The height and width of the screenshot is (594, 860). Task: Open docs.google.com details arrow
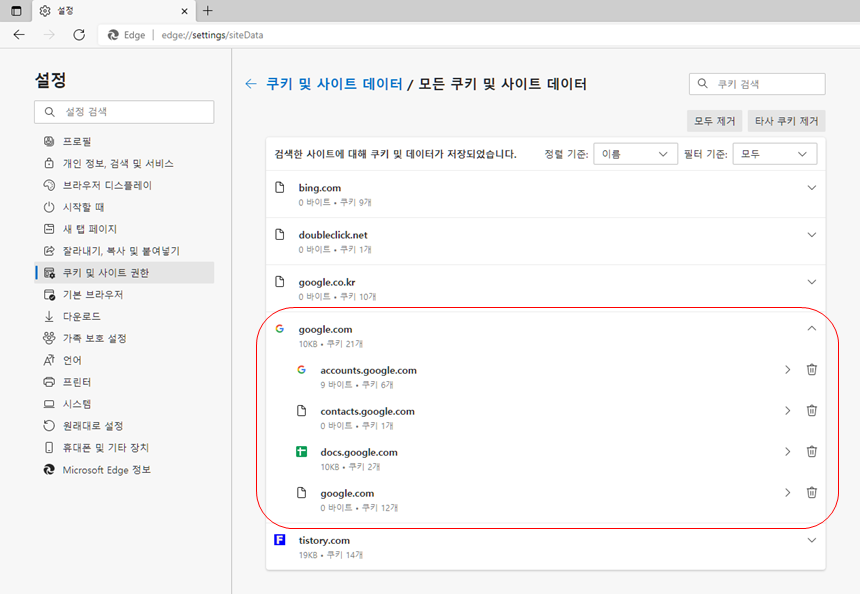pyautogui.click(x=788, y=452)
